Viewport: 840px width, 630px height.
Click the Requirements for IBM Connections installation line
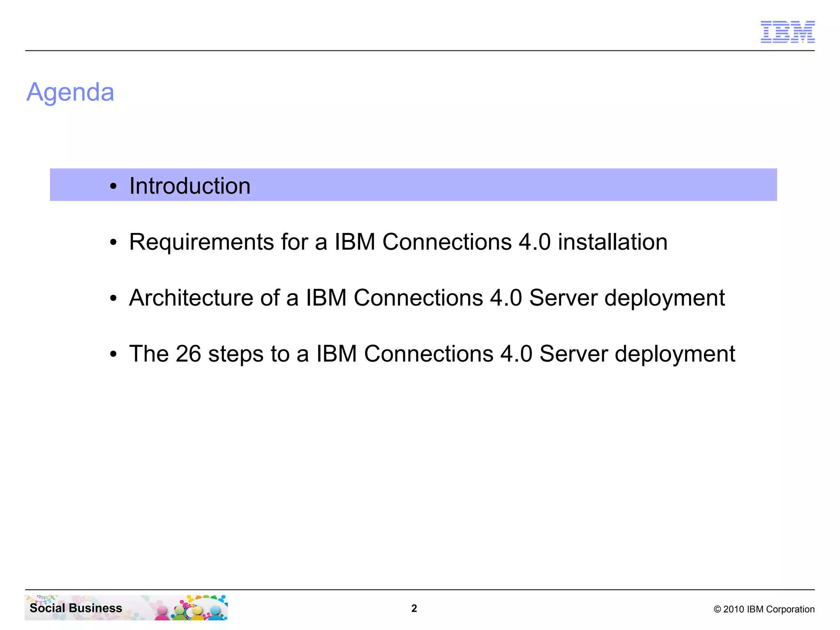coord(398,242)
